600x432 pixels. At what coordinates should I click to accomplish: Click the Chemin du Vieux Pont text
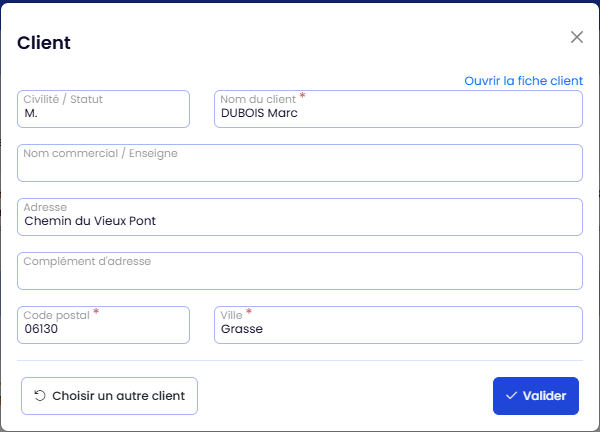coord(90,221)
